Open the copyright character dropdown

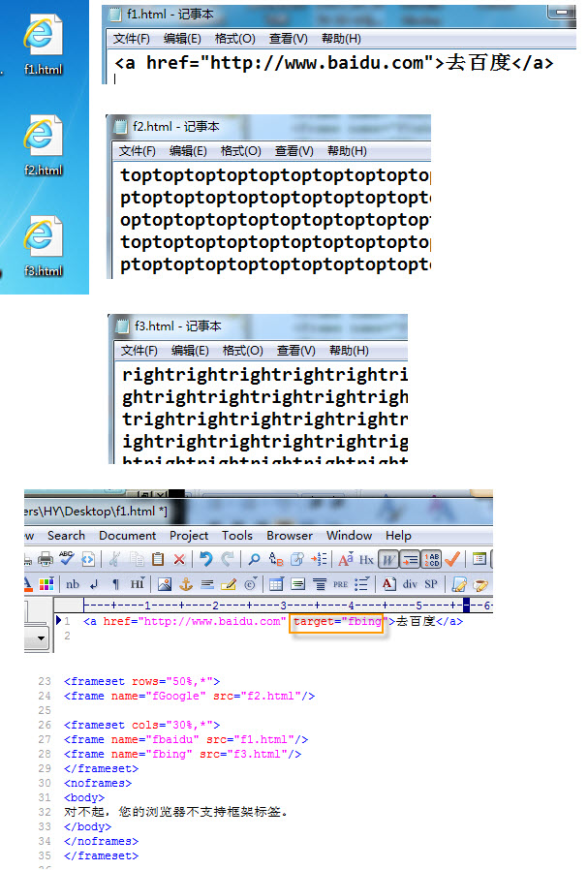(x=250, y=583)
